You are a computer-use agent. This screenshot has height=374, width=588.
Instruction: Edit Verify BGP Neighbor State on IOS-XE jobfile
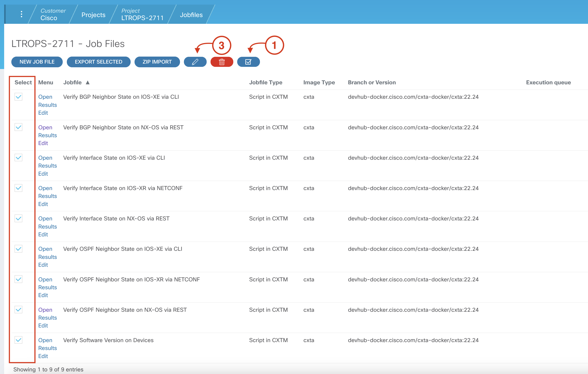(x=43, y=113)
